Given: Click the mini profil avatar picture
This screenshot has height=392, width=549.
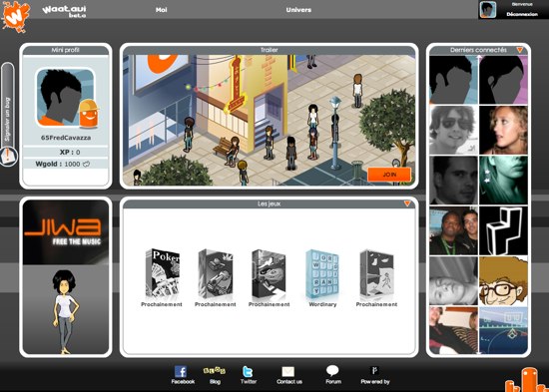Looking at the screenshot, I should (66, 98).
